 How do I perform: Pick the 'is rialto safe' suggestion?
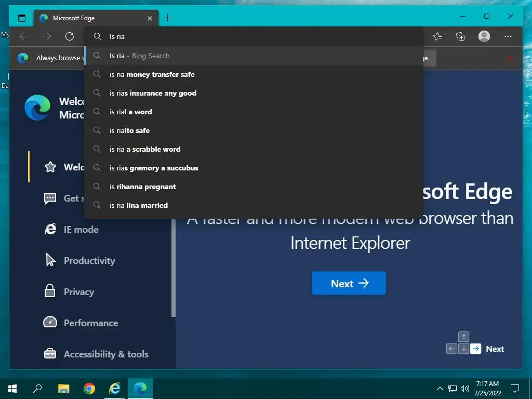[254, 130]
